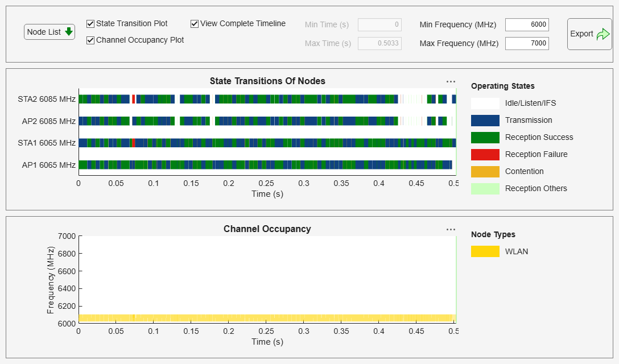The width and height of the screenshot is (619, 364).
Task: Click the State Transitions Of Nodes title
Action: pos(267,81)
